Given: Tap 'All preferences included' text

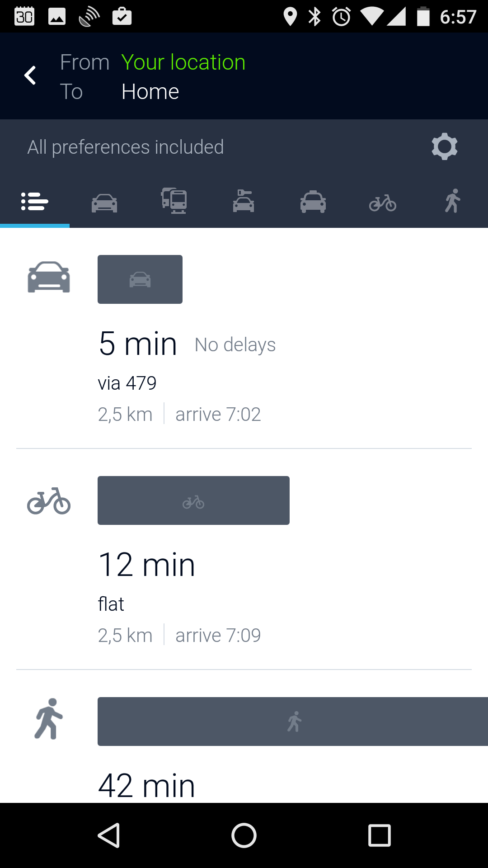Looking at the screenshot, I should [126, 147].
